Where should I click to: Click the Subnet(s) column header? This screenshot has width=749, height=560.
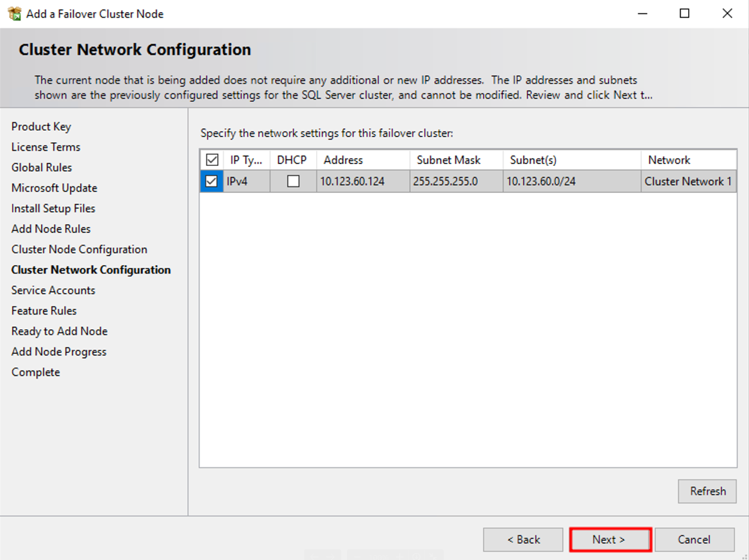(572, 160)
